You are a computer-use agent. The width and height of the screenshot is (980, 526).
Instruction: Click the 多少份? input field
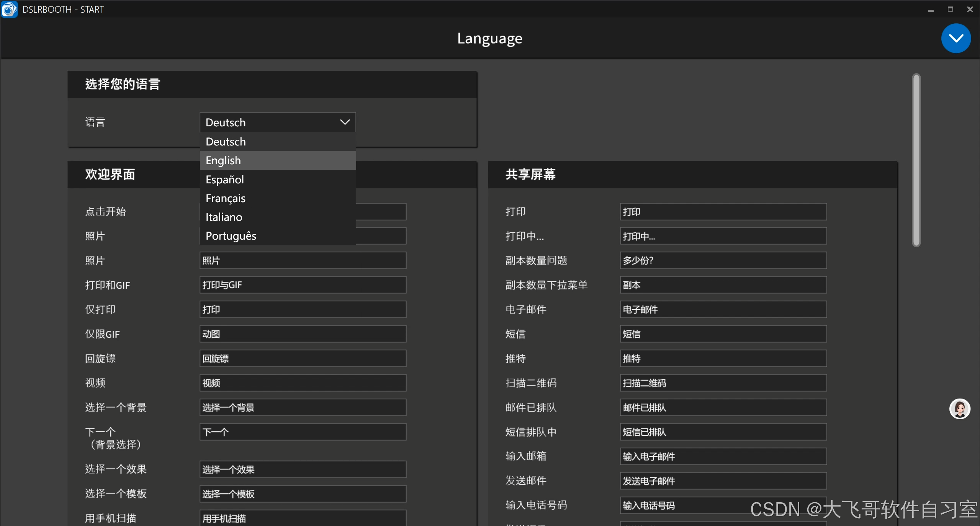point(723,261)
